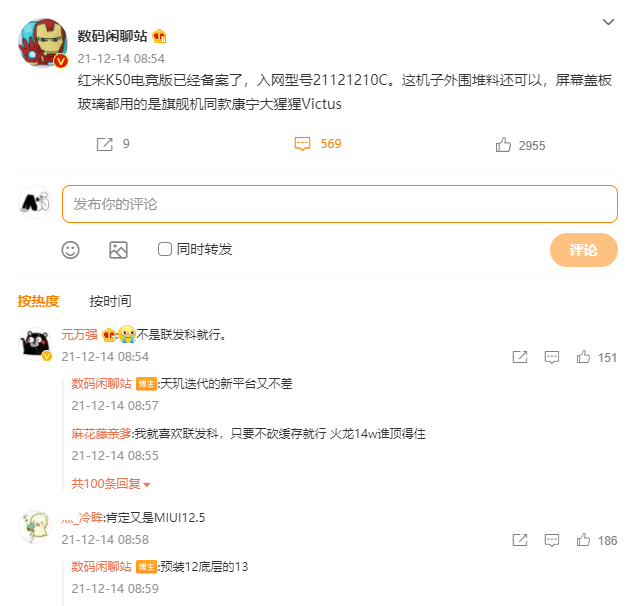Click into the 发布你的评论 input field
Screen dimensions: 637x606
click(x=340, y=204)
